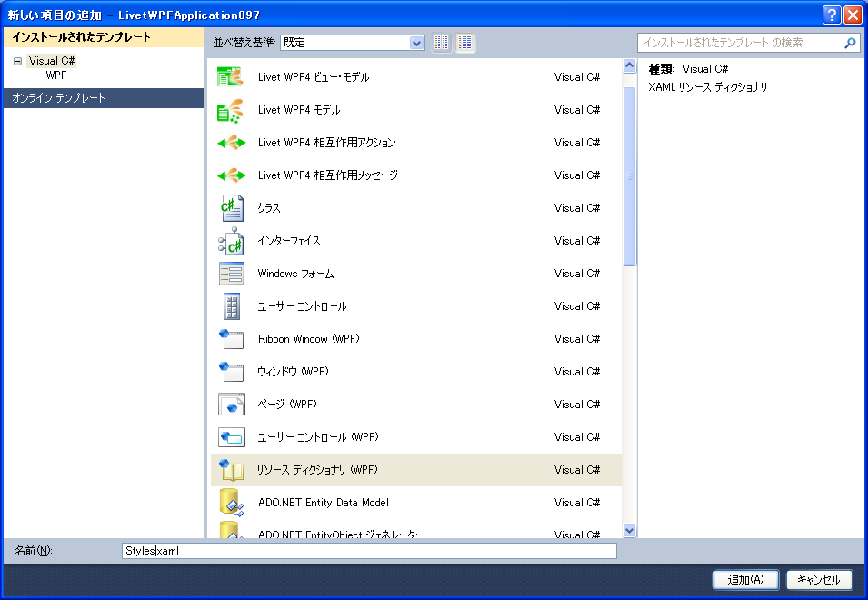Select Visual C# in the template tree

(52, 61)
